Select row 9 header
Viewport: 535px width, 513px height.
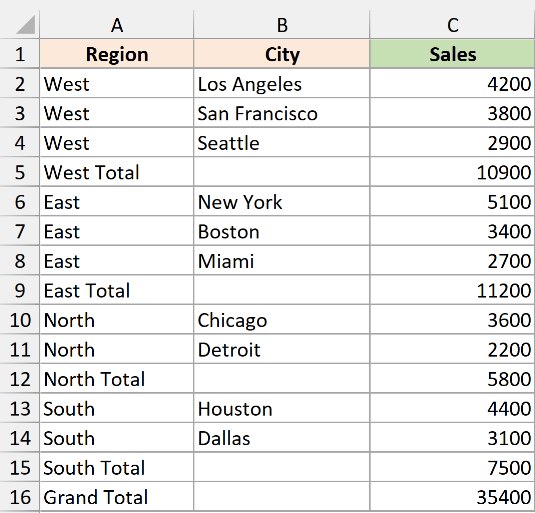20,290
